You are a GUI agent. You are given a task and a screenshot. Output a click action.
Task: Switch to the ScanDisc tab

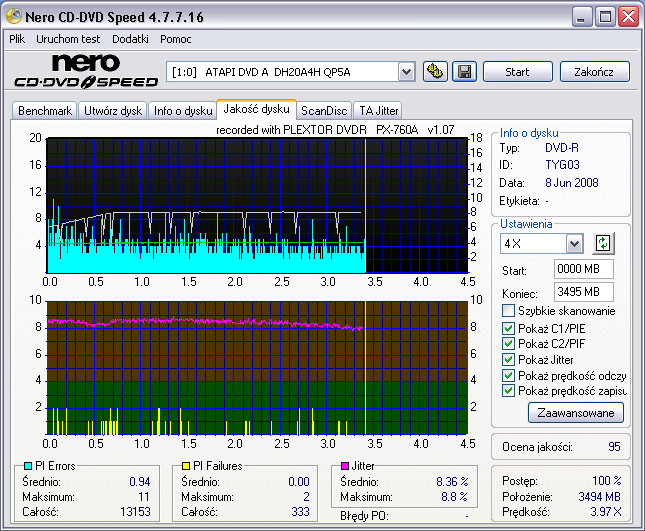324,111
